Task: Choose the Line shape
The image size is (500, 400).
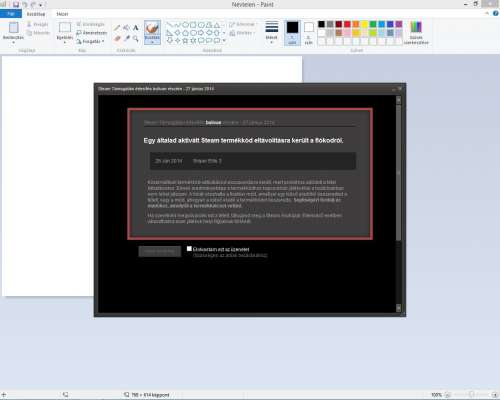Action: 170,25
